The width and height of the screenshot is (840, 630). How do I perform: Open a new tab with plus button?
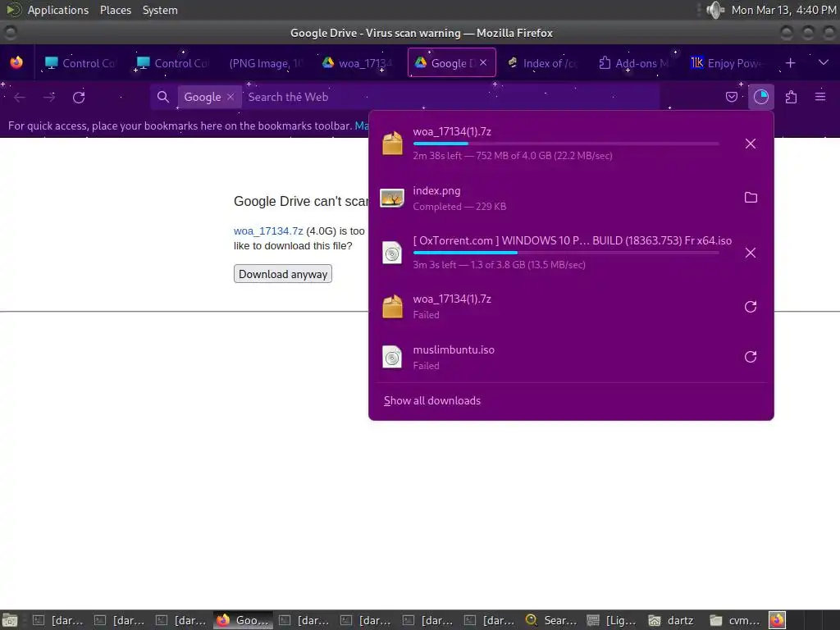[790, 62]
